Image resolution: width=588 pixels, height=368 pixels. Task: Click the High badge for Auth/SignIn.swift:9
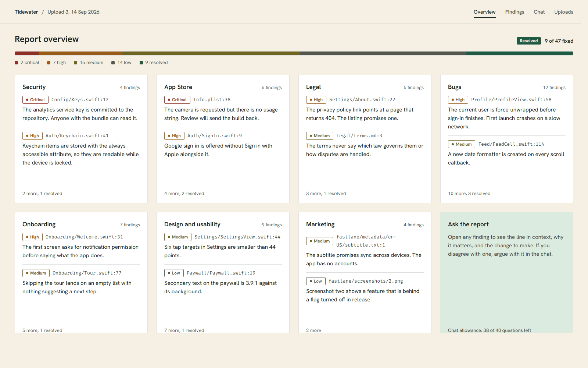174,136
